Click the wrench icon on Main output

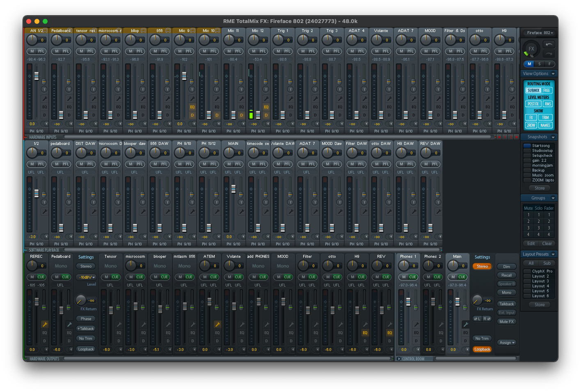pos(465,324)
